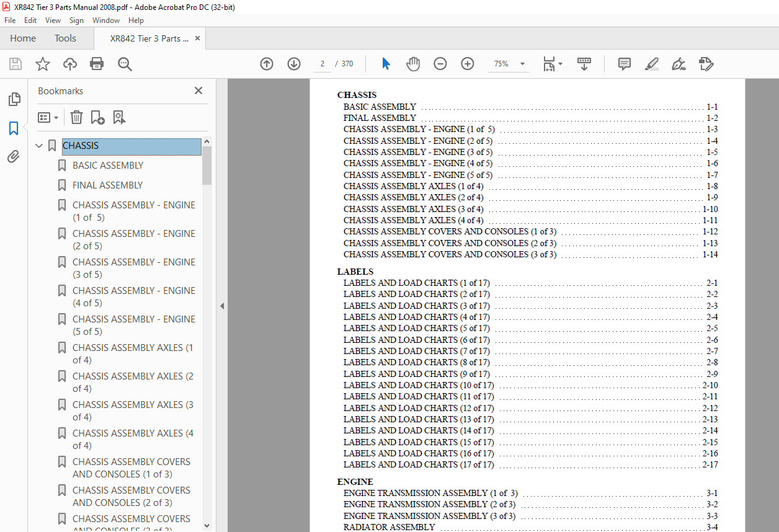This screenshot has height=532, width=779.
Task: Click the scrolling mode keyboard icon
Action: coord(584,64)
